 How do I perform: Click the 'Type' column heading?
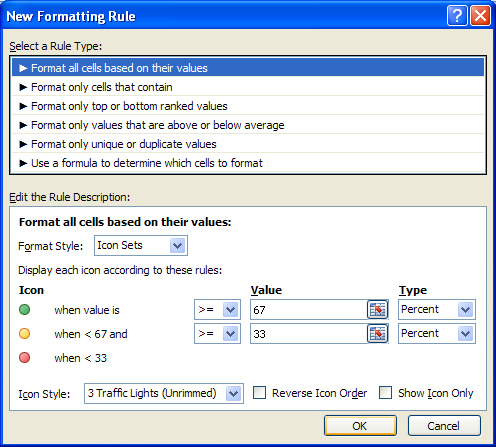click(413, 290)
